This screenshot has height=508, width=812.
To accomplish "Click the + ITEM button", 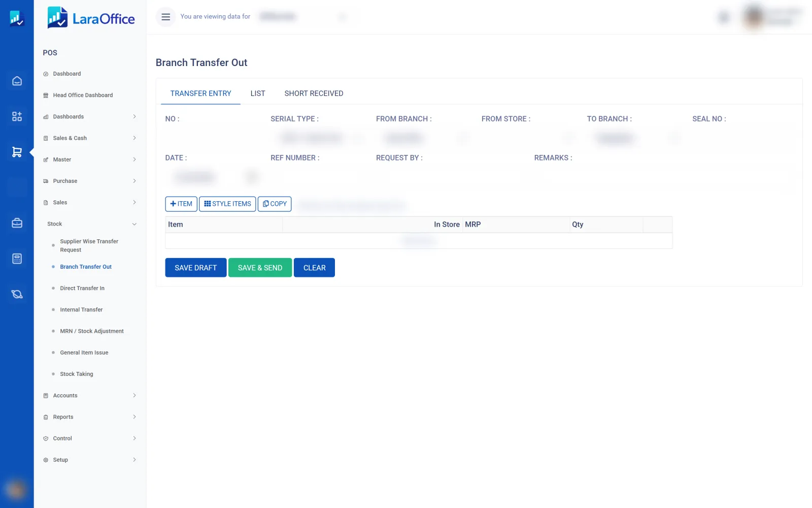I will click(x=181, y=204).
